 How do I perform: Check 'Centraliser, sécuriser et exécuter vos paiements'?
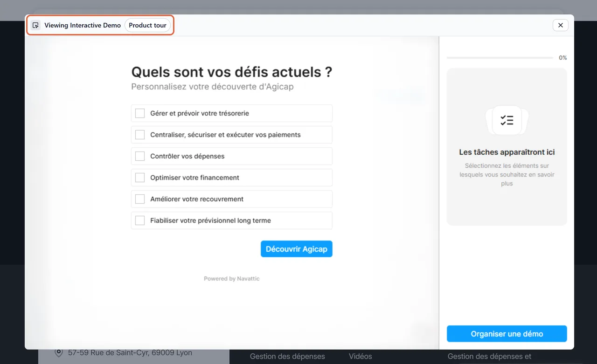[140, 135]
